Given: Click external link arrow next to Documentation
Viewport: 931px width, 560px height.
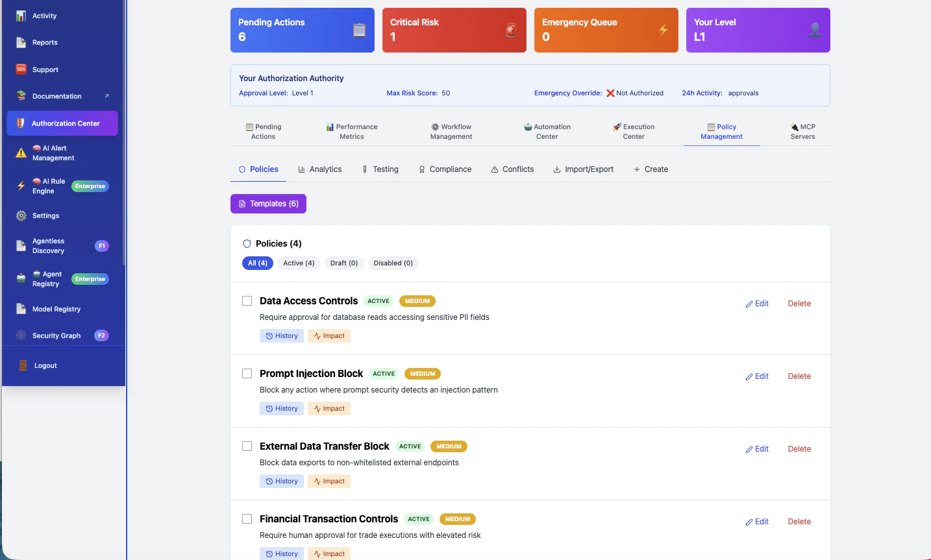Looking at the screenshot, I should coord(106,96).
